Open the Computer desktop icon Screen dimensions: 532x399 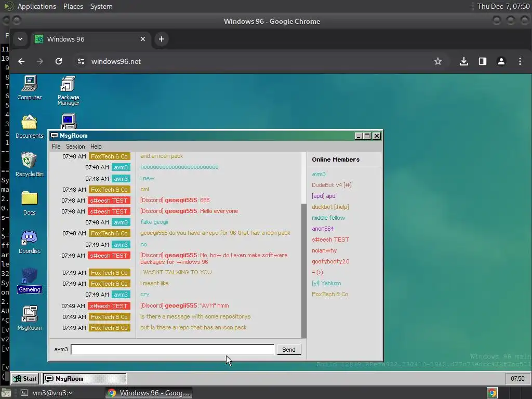pos(30,87)
